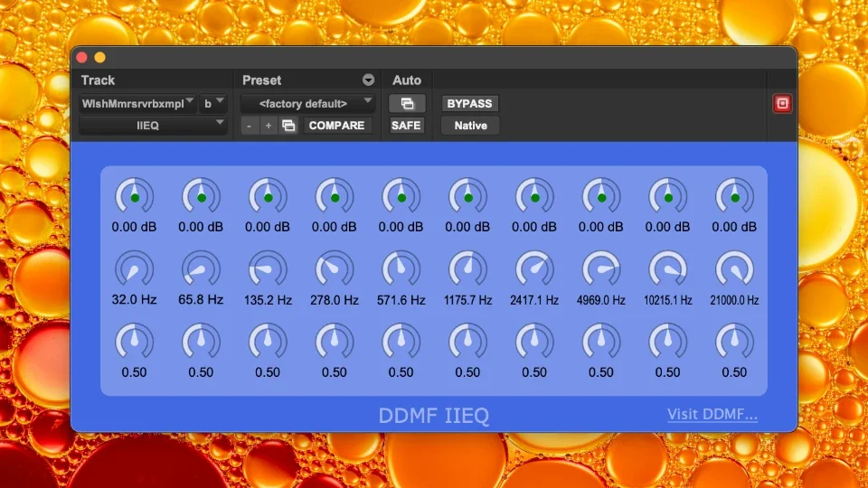Viewport: 868px width, 488px height.
Task: Select the previous preset minus button
Action: (x=250, y=126)
